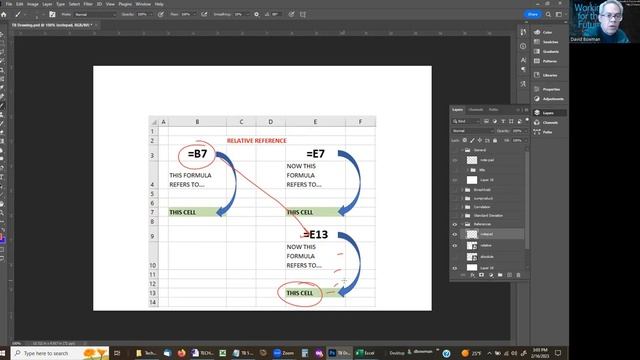Toggle pressure for size icon
Viewport: 640px width, 360px height.
pos(291,14)
